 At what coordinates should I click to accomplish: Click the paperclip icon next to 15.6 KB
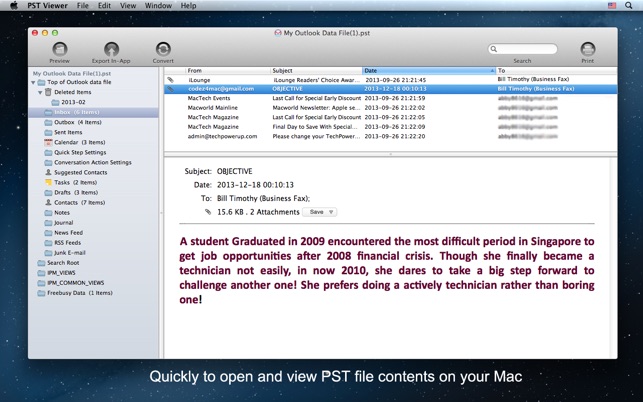click(x=208, y=212)
